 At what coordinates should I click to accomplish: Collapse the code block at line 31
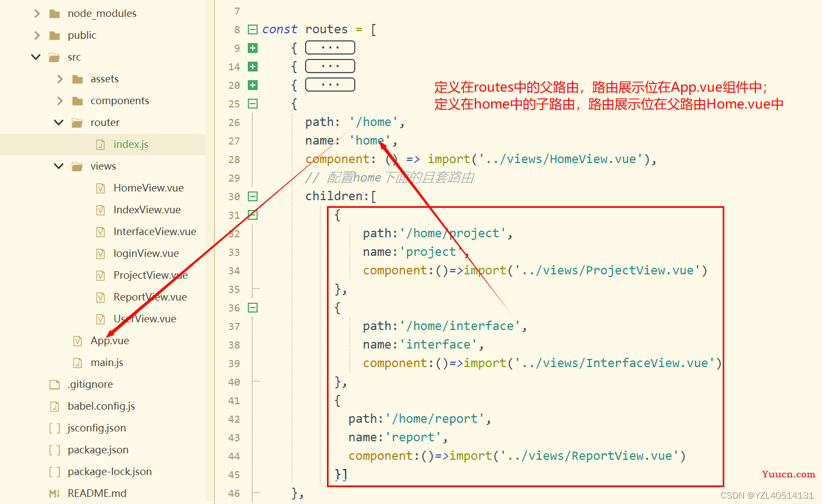click(253, 215)
